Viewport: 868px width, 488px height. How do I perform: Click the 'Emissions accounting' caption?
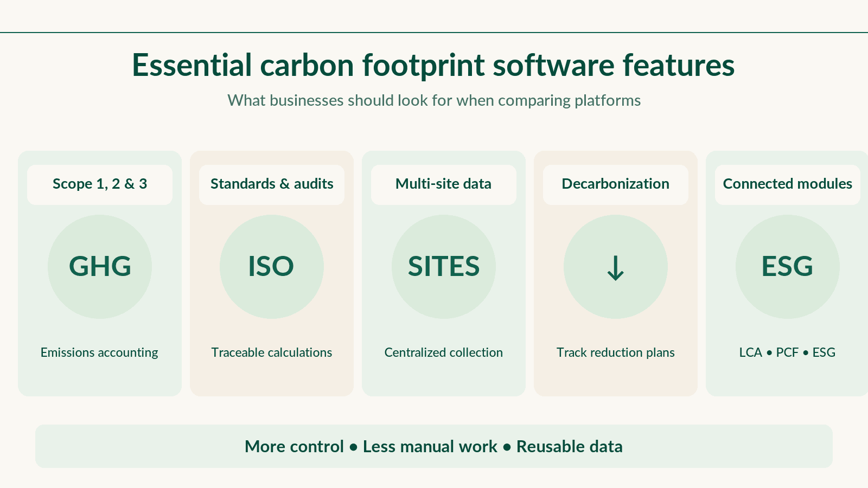(x=99, y=352)
